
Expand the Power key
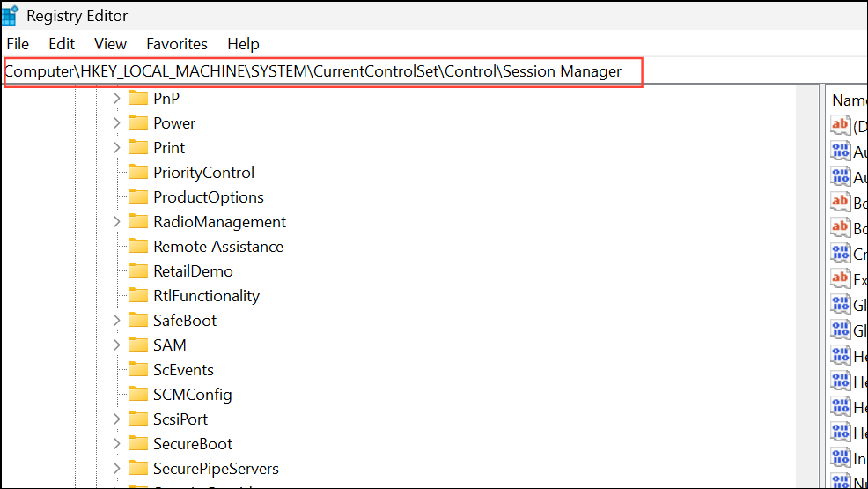116,123
